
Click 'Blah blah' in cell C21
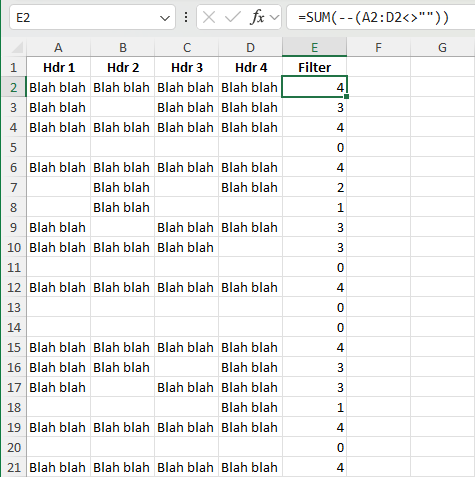click(185, 467)
